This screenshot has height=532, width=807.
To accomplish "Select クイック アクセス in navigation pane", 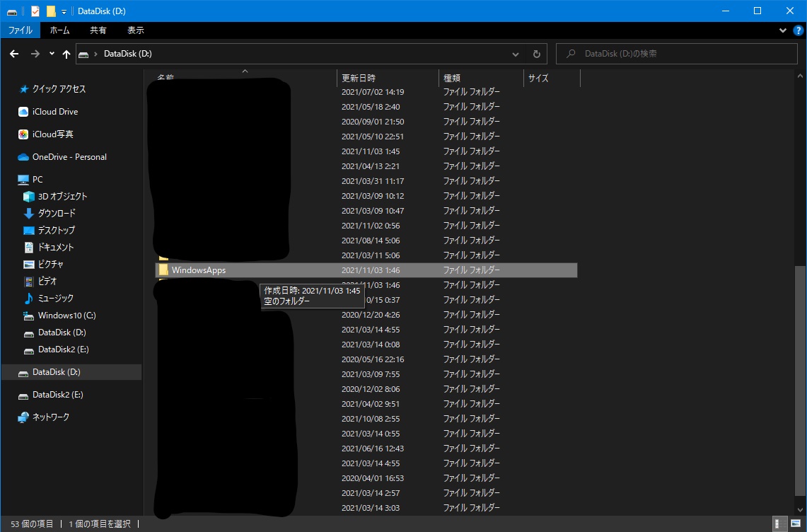I will [x=59, y=89].
